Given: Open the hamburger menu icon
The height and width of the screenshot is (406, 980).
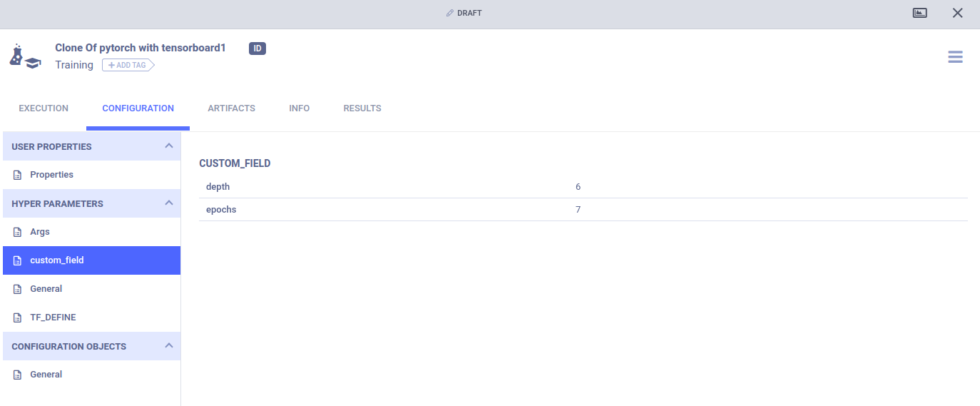Looking at the screenshot, I should (955, 57).
